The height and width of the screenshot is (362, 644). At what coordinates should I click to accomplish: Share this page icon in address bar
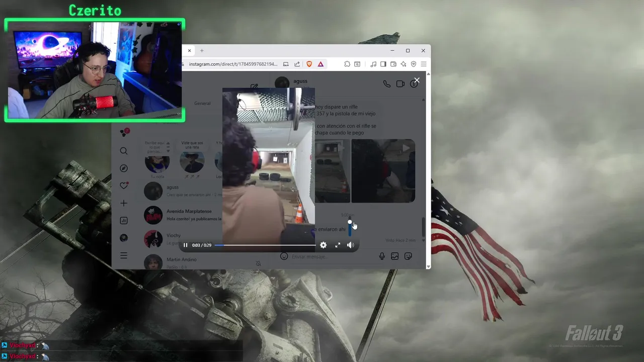click(297, 64)
